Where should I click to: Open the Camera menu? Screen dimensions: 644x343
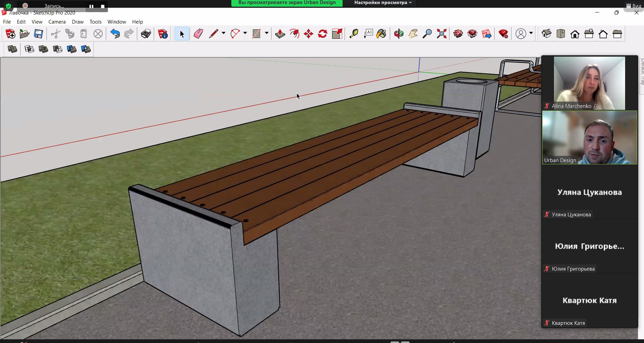(57, 22)
